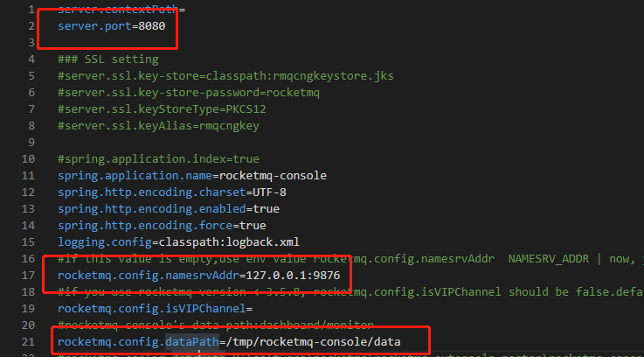Click the dataPath value /tmp/rocketmq-console/data
This screenshot has height=357, width=644.
click(x=313, y=342)
